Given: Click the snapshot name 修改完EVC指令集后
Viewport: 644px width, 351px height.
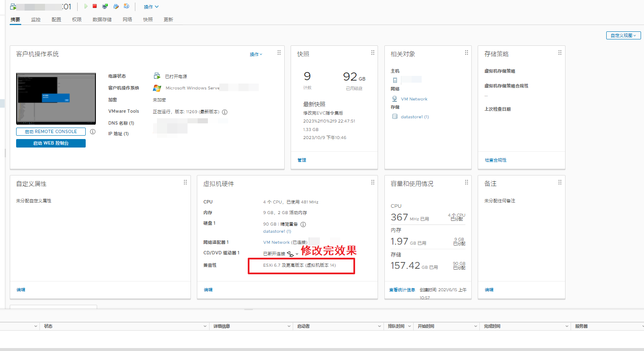Looking at the screenshot, I should click(x=323, y=113).
